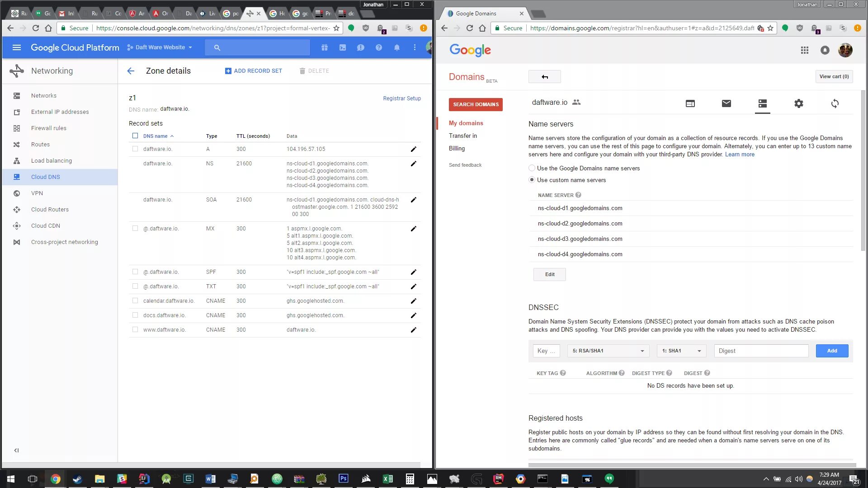Edit the SPF record set

[x=413, y=272]
